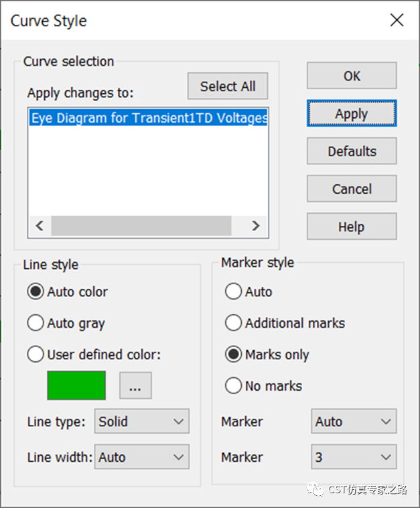Open the Marker Auto dropdown
The height and width of the screenshot is (508, 420).
pyautogui.click(x=354, y=421)
